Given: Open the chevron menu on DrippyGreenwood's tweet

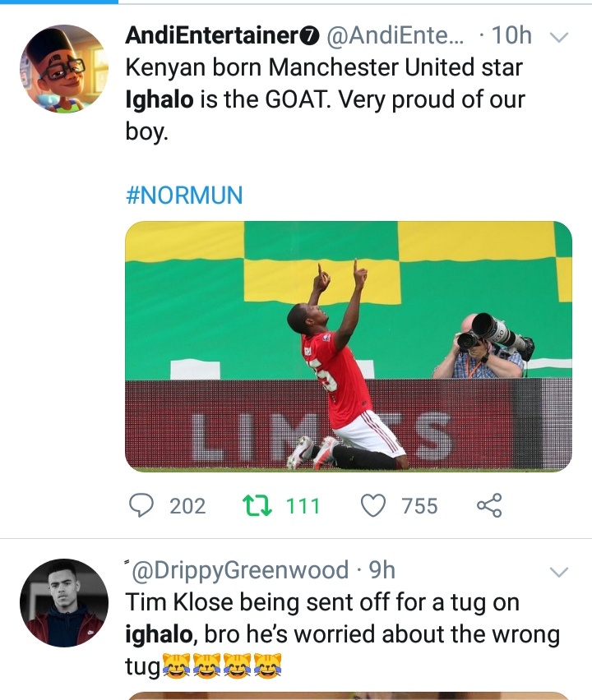Looking at the screenshot, I should click(x=559, y=570).
